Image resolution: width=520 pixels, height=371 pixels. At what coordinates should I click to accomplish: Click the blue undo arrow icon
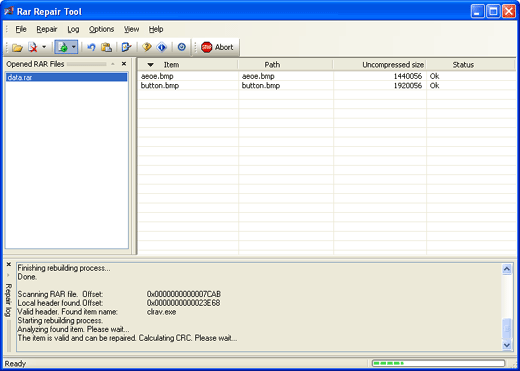(91, 47)
